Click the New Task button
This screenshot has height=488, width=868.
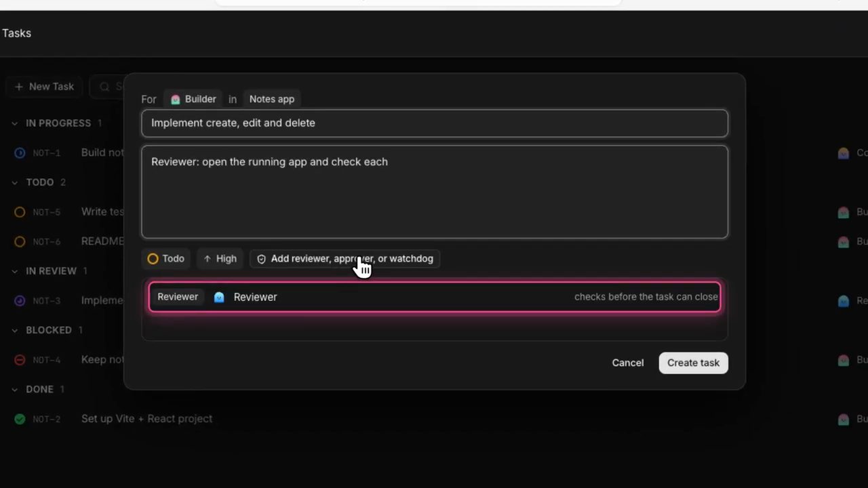click(44, 87)
